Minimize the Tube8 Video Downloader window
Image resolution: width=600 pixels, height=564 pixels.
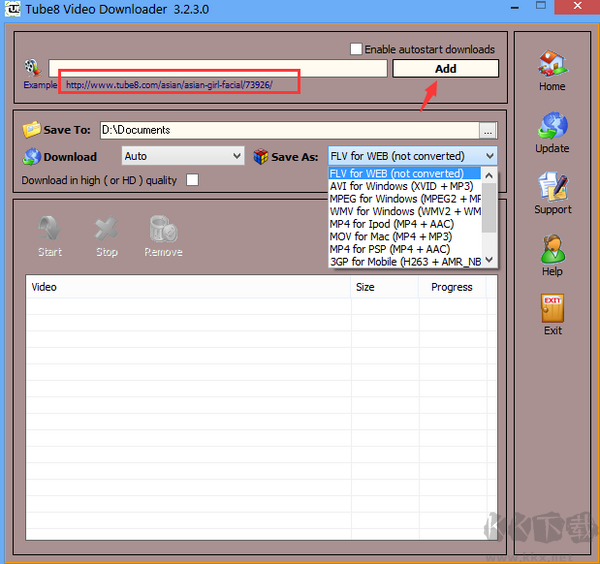515,7
